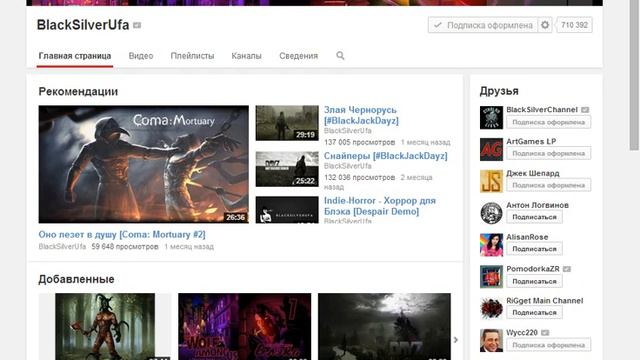Viewport: 640px width, 360px height.
Task: Open ArtGames LP channel name link
Action: click(x=531, y=142)
